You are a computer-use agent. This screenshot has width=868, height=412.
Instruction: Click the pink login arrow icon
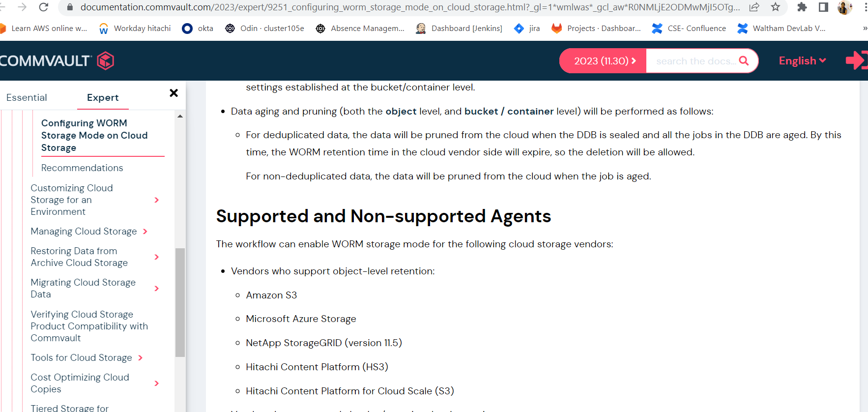[857, 60]
